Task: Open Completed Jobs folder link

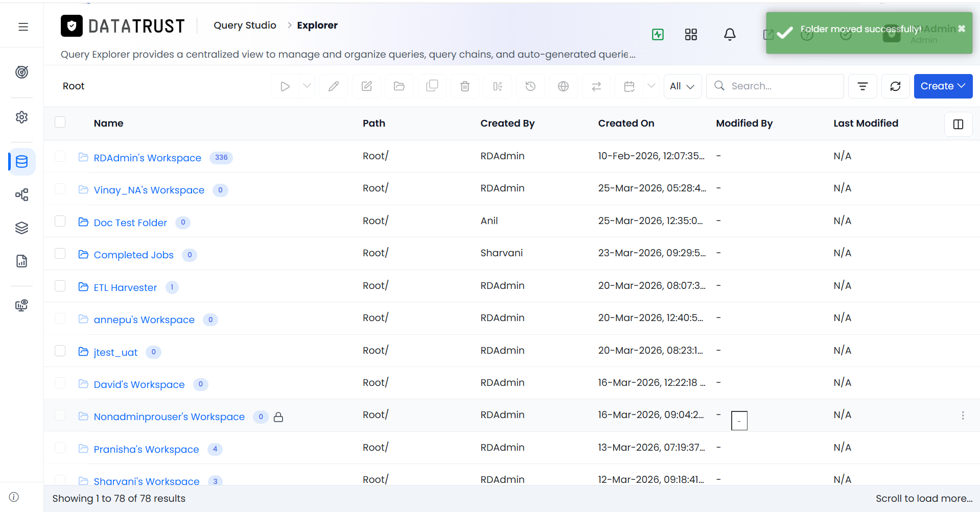Action: [x=133, y=255]
